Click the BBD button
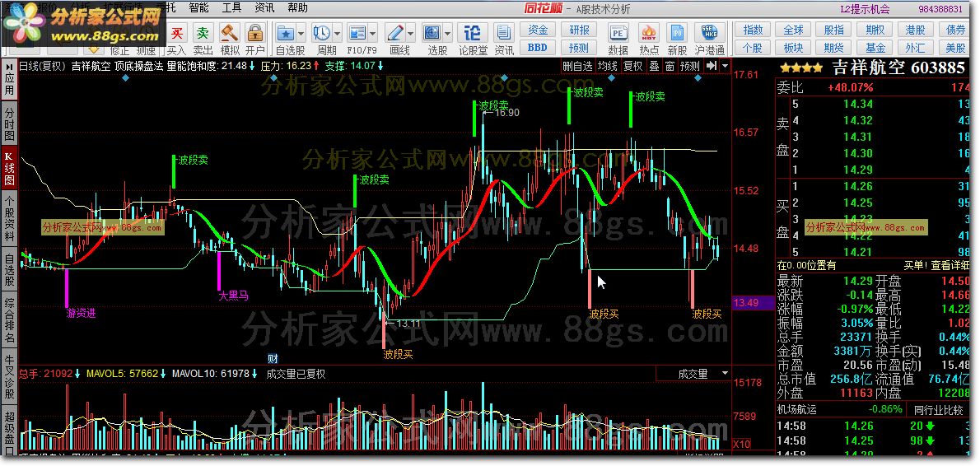The width and height of the screenshot is (980, 466). [538, 48]
